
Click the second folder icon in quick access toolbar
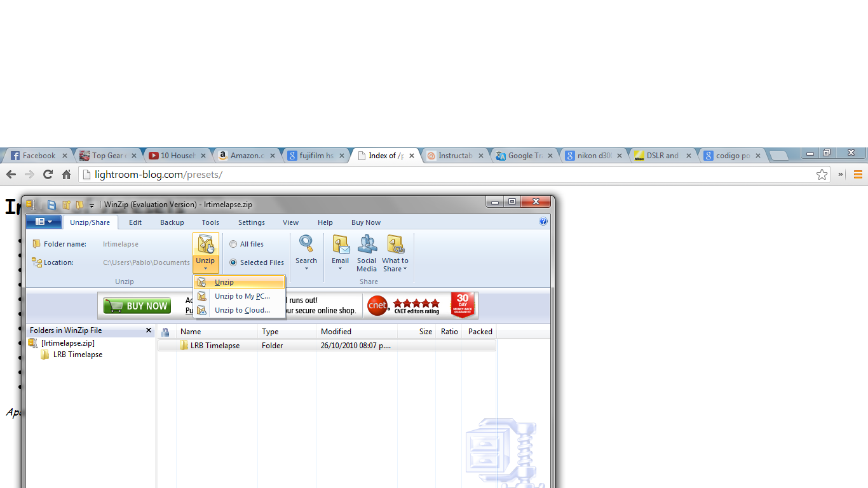(66, 205)
